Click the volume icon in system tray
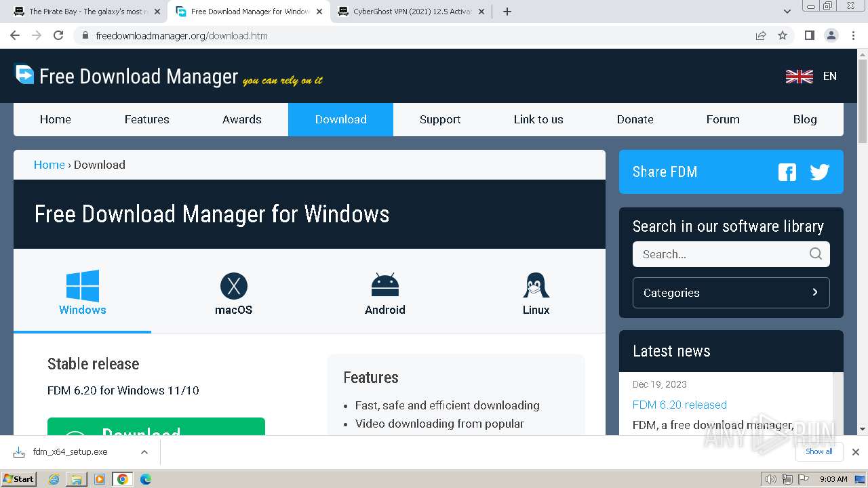The image size is (868, 488). [770, 479]
